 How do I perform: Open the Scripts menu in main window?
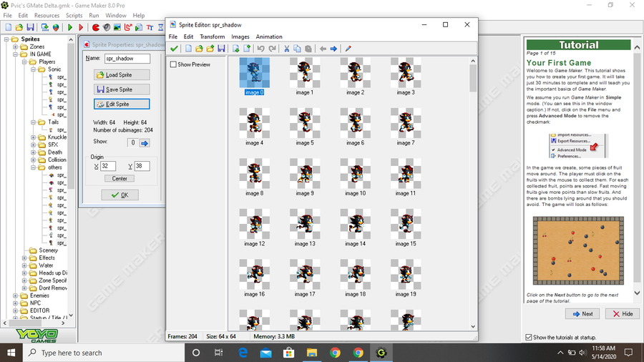pyautogui.click(x=74, y=15)
